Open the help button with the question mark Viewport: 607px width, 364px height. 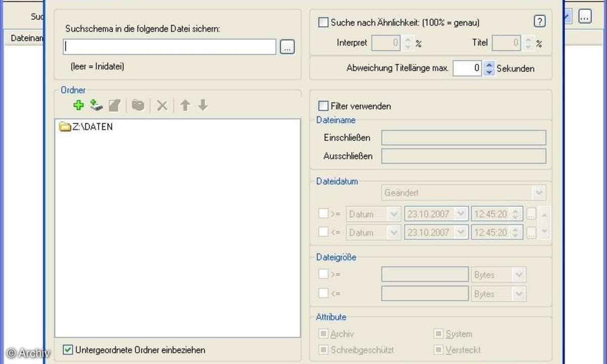point(539,21)
